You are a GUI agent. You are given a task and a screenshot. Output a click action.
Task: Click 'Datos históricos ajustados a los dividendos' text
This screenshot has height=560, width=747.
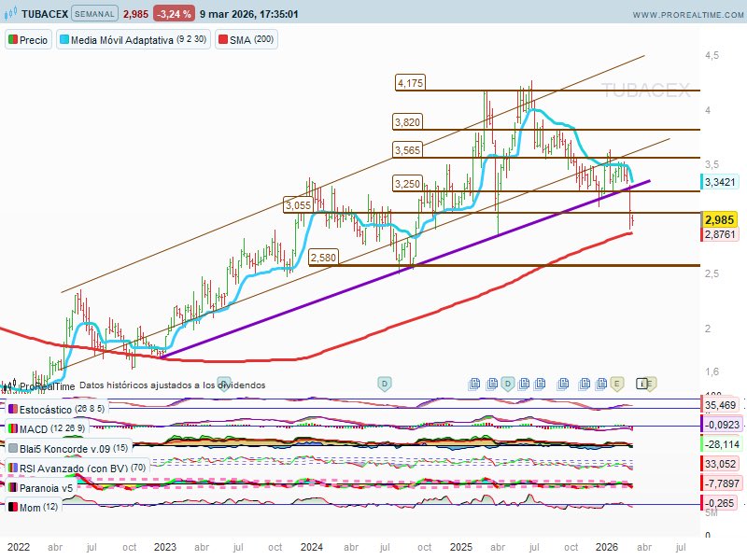pyautogui.click(x=173, y=385)
